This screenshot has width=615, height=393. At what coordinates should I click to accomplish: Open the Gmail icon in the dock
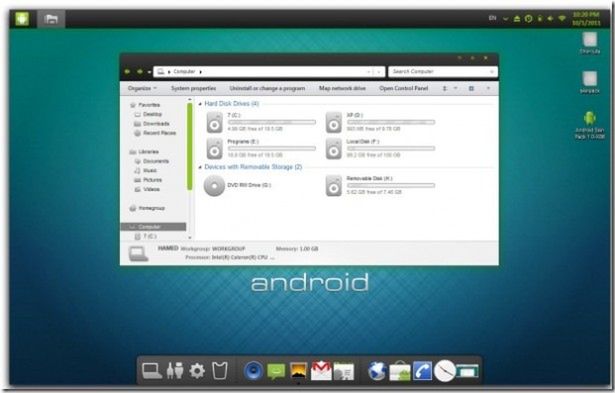[x=321, y=370]
